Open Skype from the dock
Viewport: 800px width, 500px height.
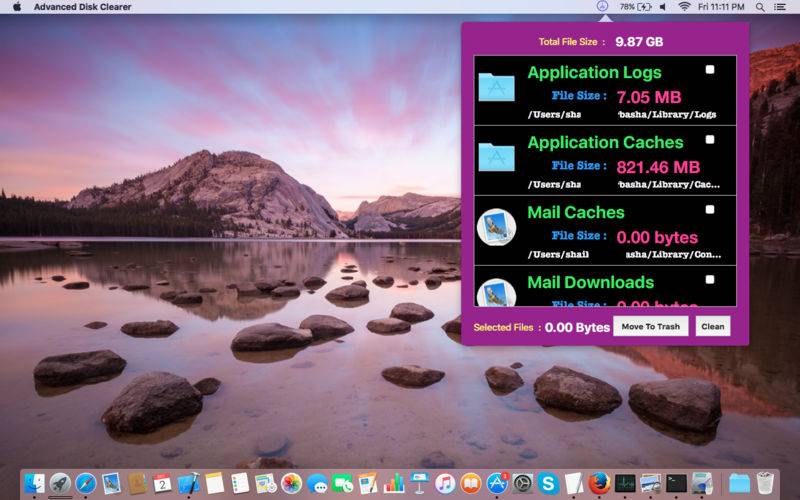click(x=548, y=484)
